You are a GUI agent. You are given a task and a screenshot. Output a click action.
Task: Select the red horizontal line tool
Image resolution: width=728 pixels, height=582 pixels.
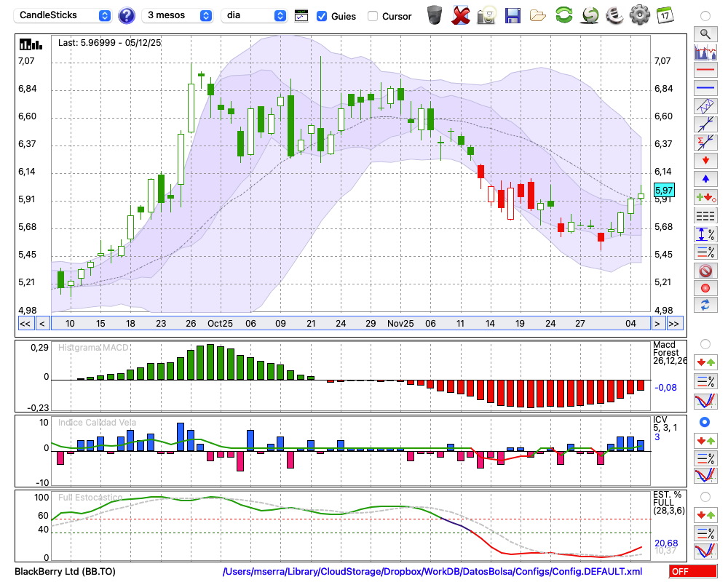705,71
